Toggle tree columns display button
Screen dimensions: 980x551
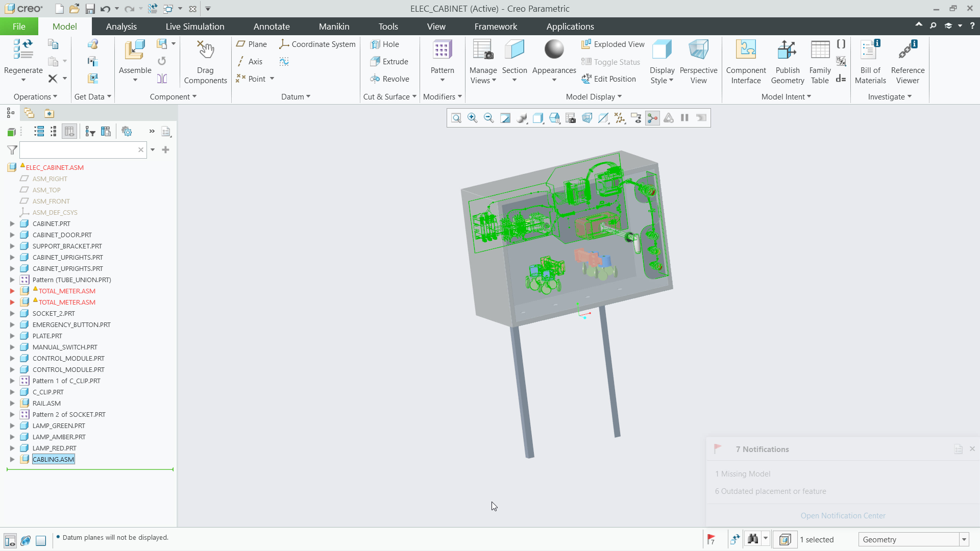point(69,132)
